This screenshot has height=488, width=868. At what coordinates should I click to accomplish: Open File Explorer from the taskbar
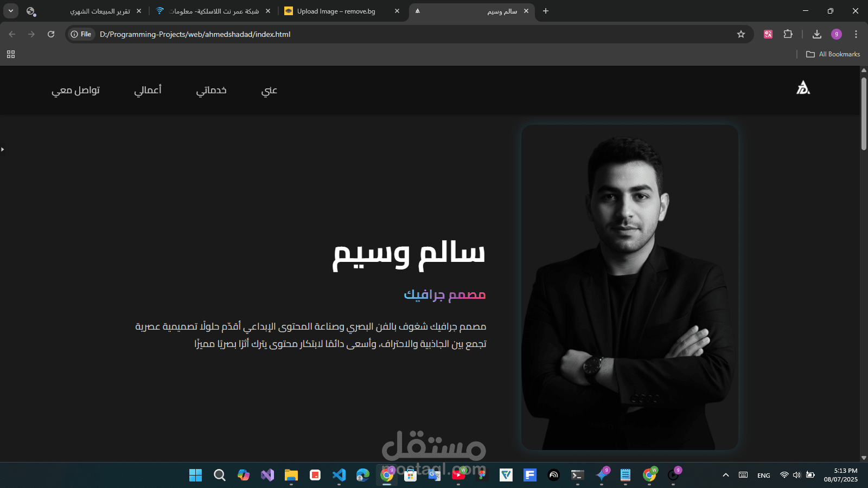291,475
